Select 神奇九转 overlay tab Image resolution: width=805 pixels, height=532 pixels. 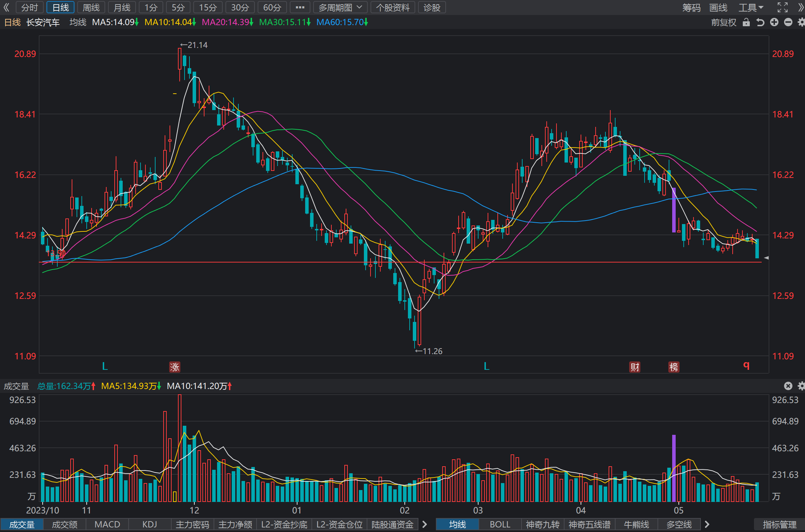543,525
